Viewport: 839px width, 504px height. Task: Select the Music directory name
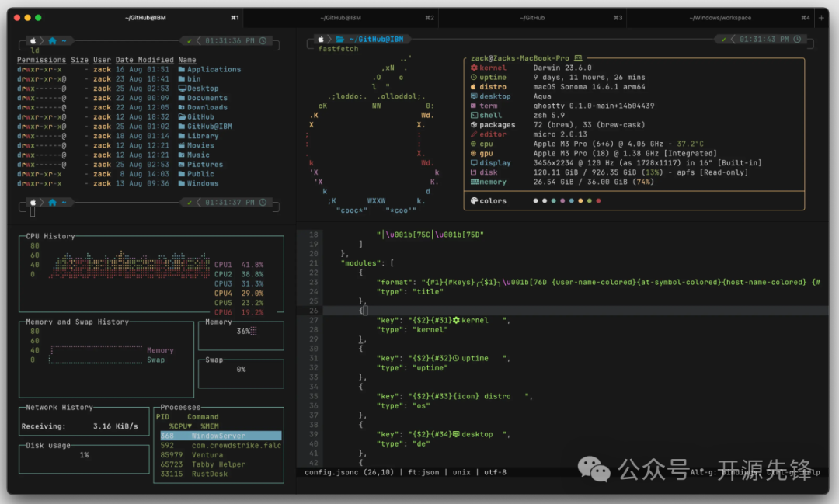click(198, 155)
